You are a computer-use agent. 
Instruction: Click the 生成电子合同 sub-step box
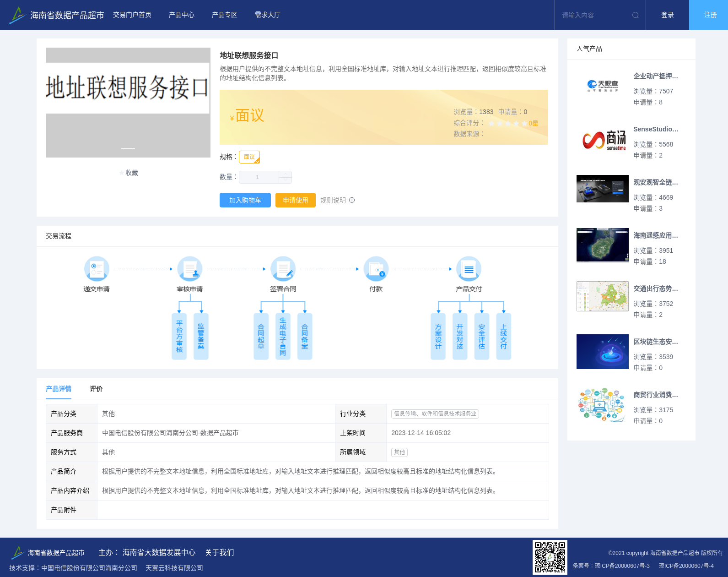tap(283, 336)
